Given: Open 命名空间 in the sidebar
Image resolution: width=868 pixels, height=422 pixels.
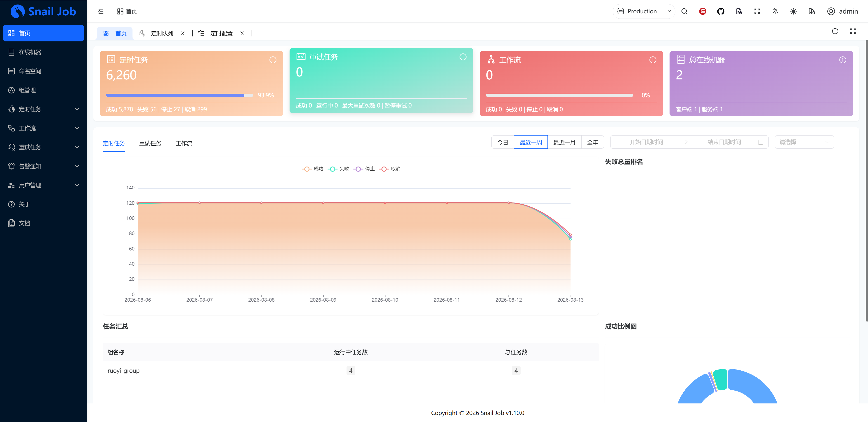Looking at the screenshot, I should (43, 71).
